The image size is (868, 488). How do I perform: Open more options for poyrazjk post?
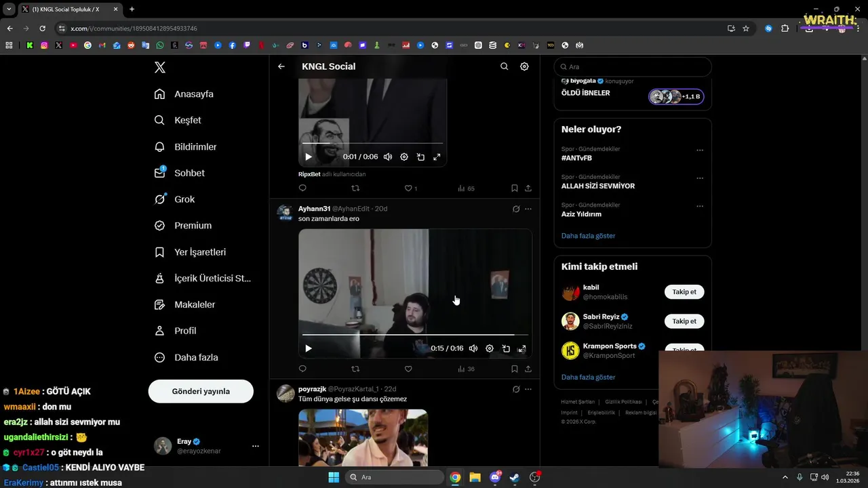(528, 389)
